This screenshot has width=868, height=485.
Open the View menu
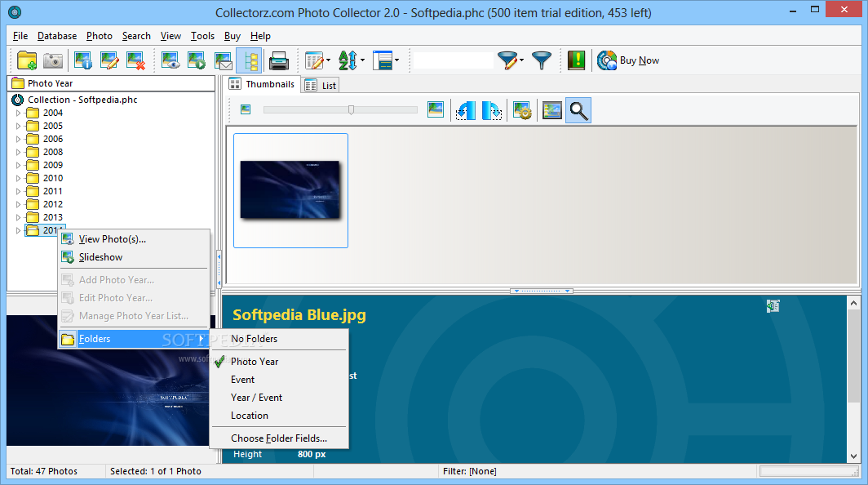coord(170,36)
